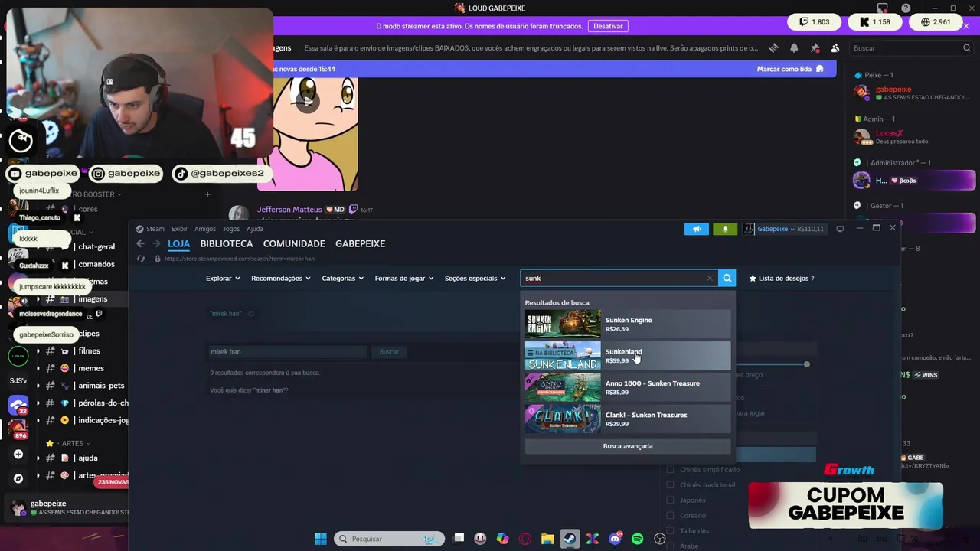Open Discord notification settings bell
This screenshot has width=980, height=551.
[794, 47]
